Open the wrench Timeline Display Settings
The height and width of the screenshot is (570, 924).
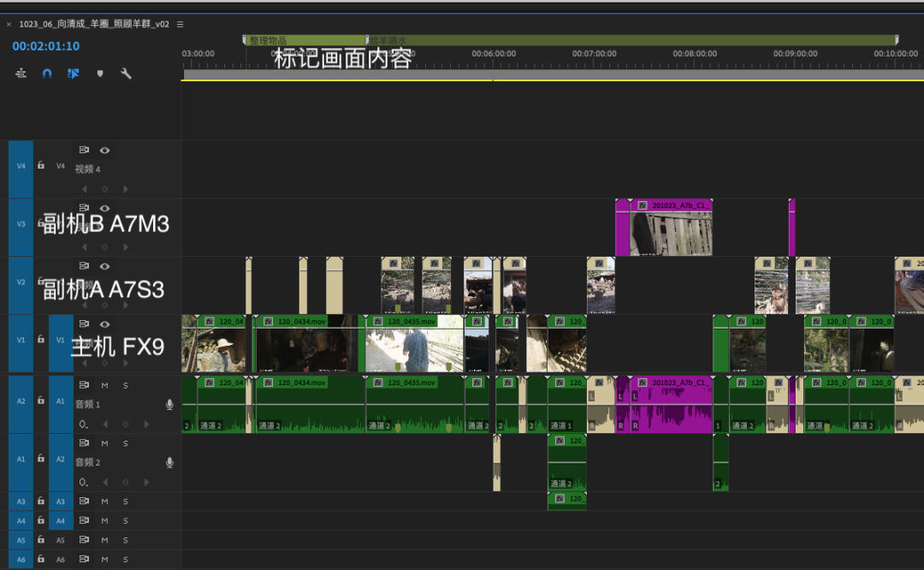126,74
